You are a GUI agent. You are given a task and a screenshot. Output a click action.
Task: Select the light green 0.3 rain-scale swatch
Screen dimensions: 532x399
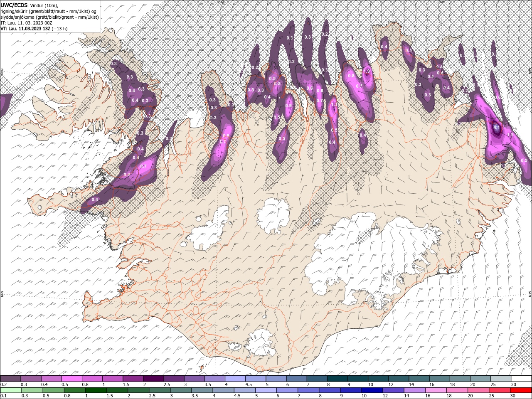32,390
